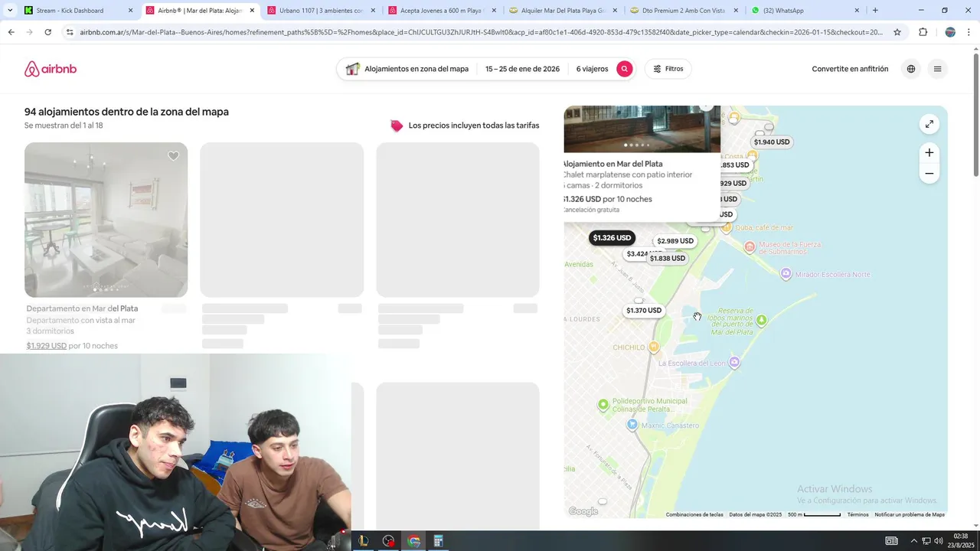The height and width of the screenshot is (551, 980).
Task: Open the Chrome three-dot menu
Action: (x=969, y=32)
